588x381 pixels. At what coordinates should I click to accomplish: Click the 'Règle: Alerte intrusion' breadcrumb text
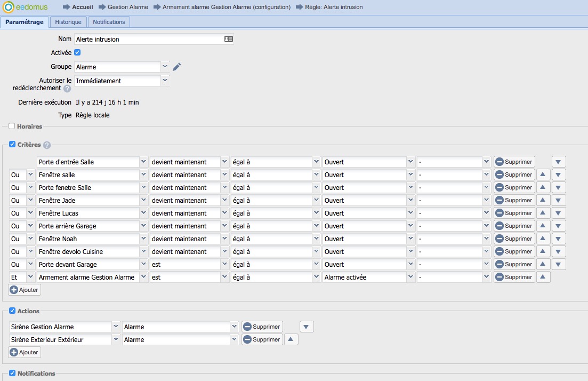click(334, 7)
